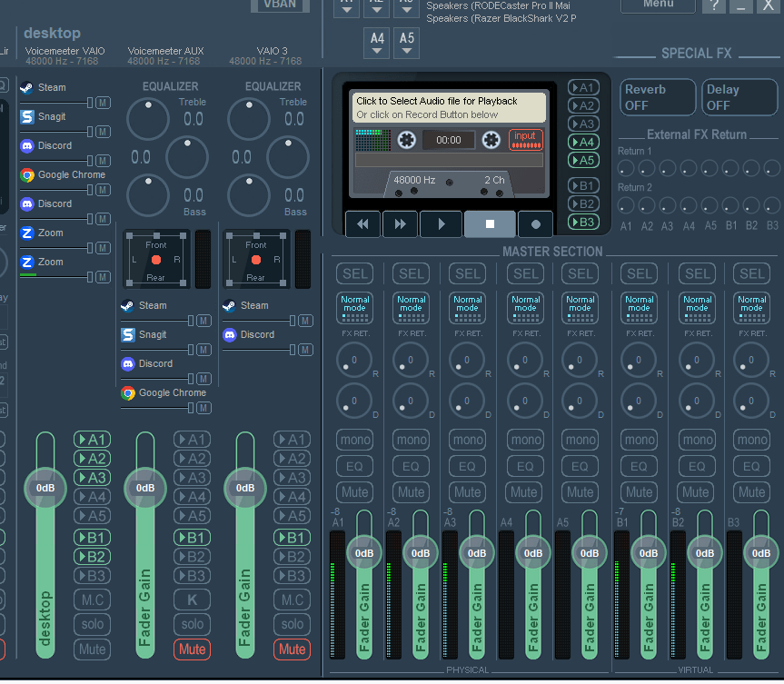
Task: Click the B3 bus 0dB fader knob
Action: [x=761, y=553]
